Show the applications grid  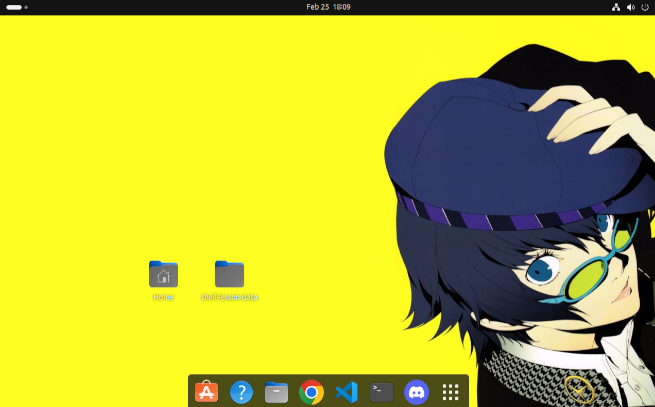point(450,392)
